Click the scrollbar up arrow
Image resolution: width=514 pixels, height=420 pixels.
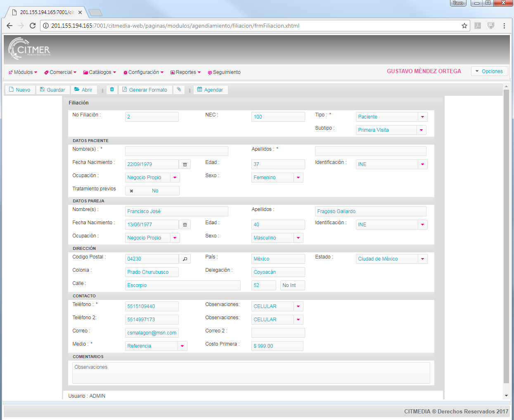pos(506,87)
